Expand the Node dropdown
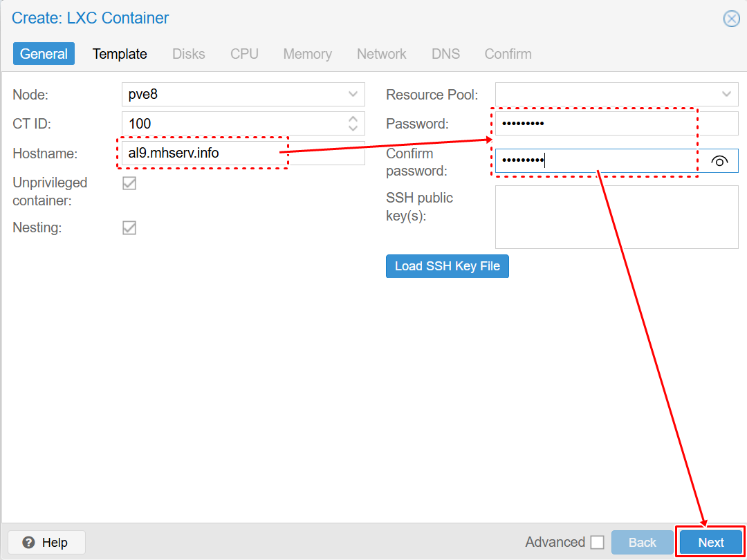Screen dimensions: 747x560 (x=353, y=95)
